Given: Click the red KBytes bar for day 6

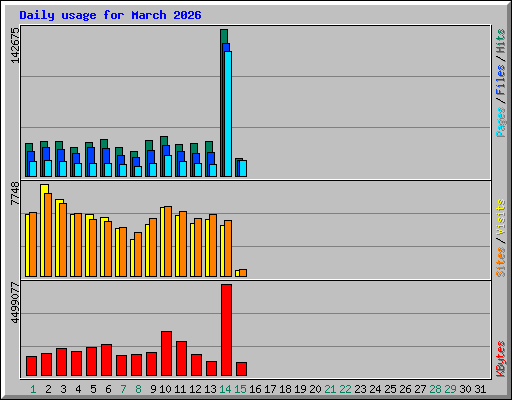Looking at the screenshot, I should [x=106, y=360].
